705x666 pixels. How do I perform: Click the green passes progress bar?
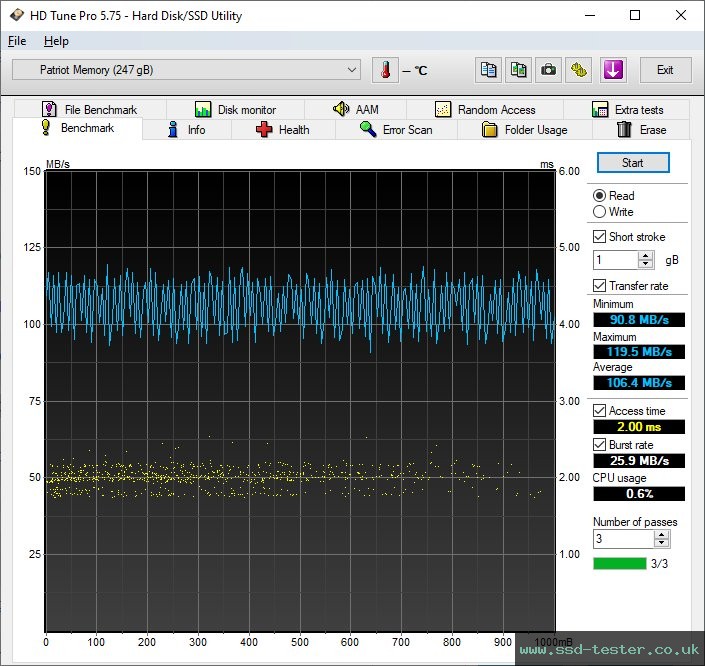tap(620, 563)
